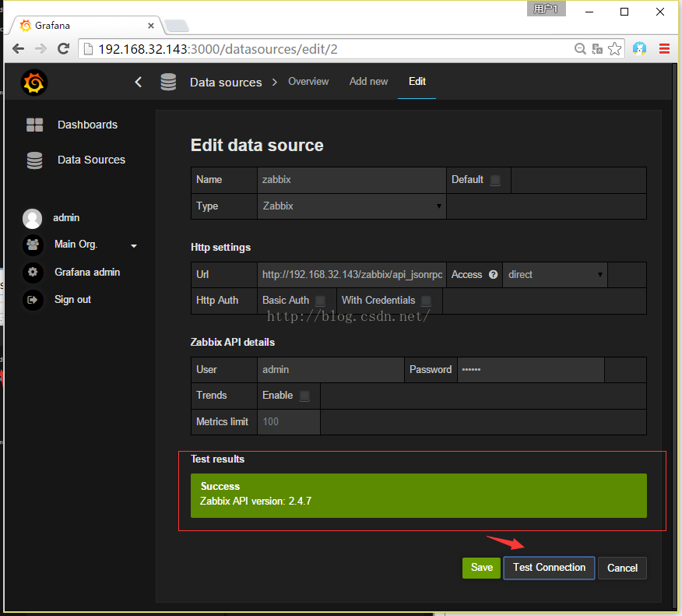
Task: Switch to the Add new tab
Action: (368, 81)
